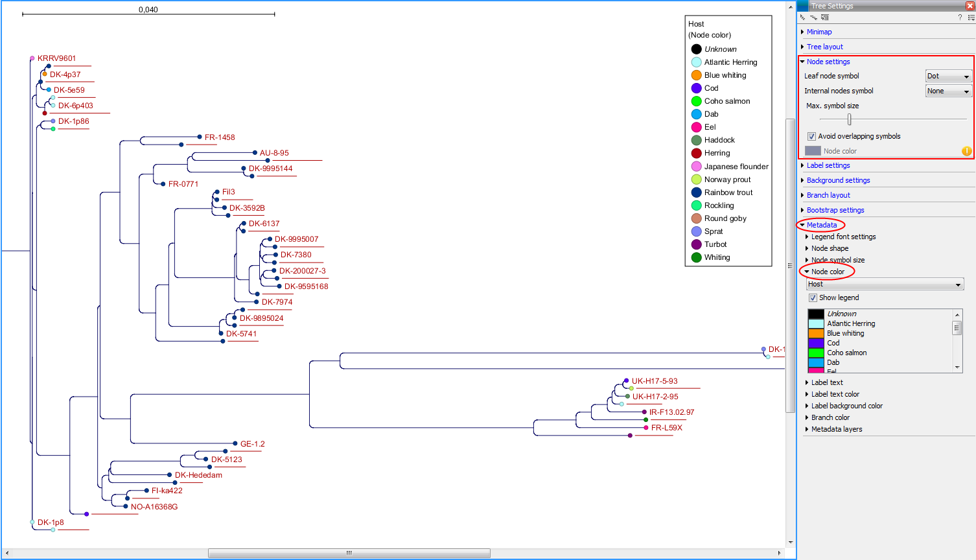The width and height of the screenshot is (976, 560).
Task: Select the DK-9995144 leaf label
Action: click(270, 169)
